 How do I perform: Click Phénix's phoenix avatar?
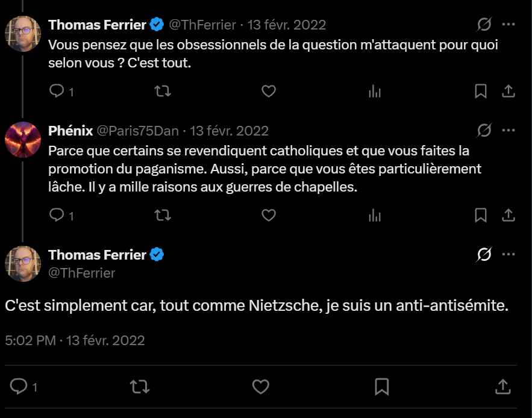(x=23, y=140)
